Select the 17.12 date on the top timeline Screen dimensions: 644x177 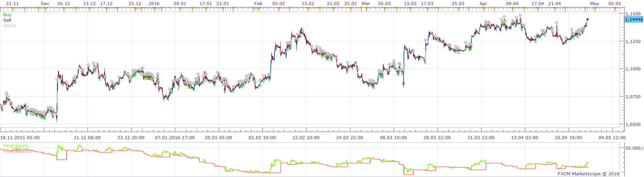point(106,4)
